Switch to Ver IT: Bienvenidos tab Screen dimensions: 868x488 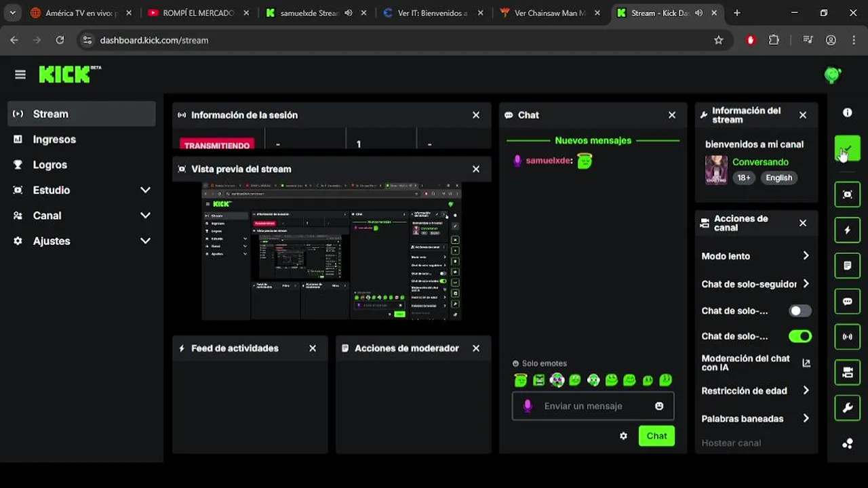[433, 13]
